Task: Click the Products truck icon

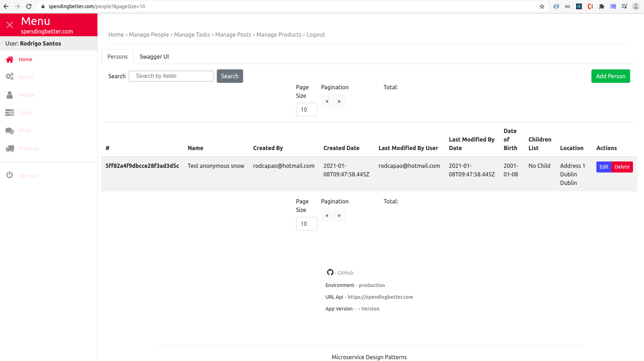Action: point(10,148)
